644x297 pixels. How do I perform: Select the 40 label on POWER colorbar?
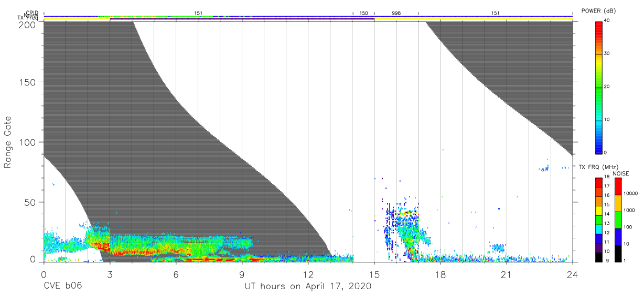click(607, 20)
